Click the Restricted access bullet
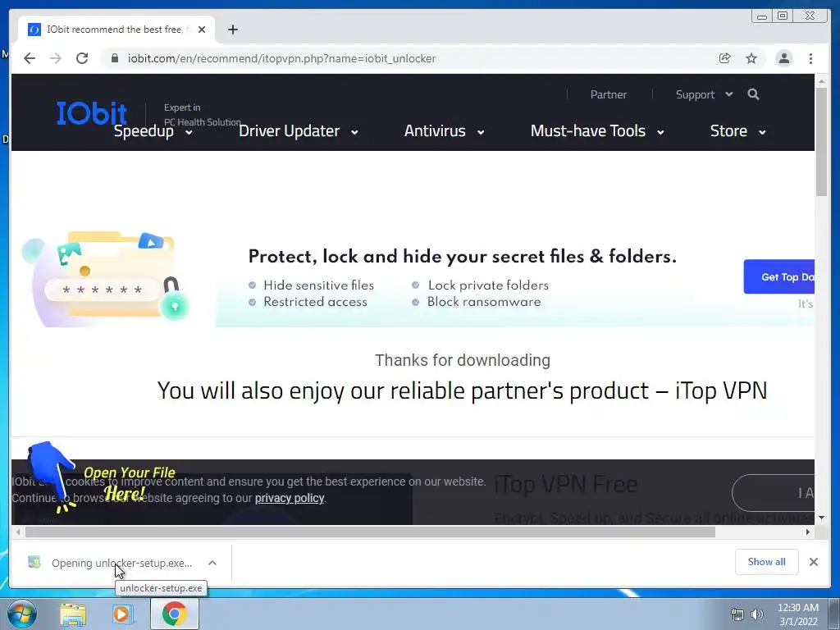Image resolution: width=840 pixels, height=630 pixels. click(315, 302)
